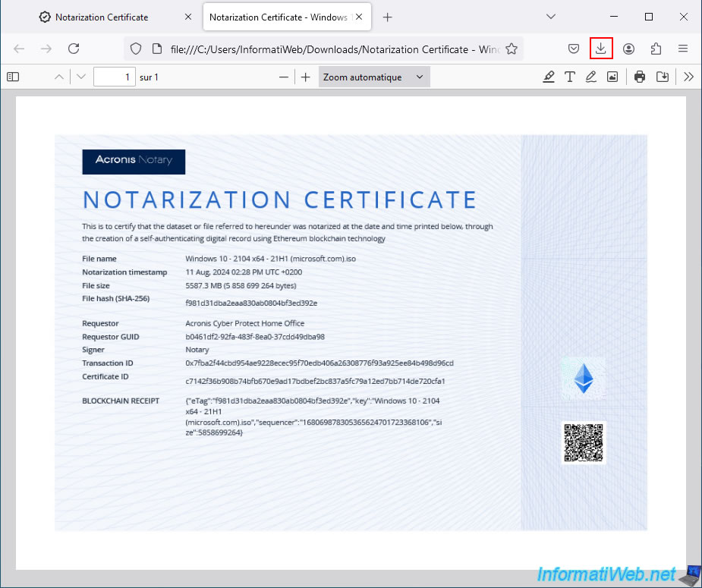Minimize the Firefox window
702x588 pixels.
[x=614, y=17]
